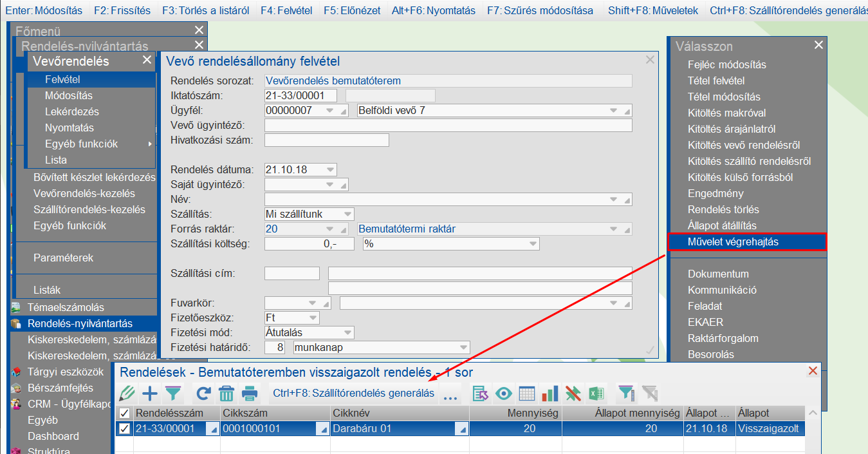Open the Rendelés dátuma date dropdown
This screenshot has width=868, height=454.
pyautogui.click(x=331, y=170)
